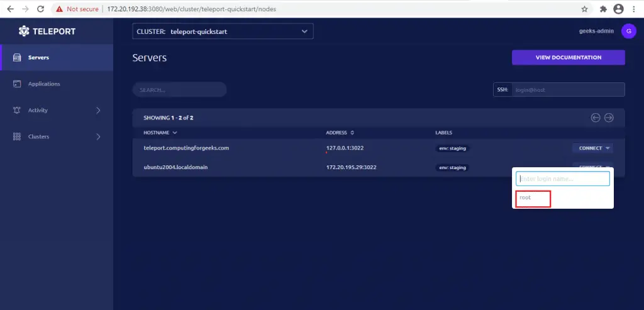The height and width of the screenshot is (310, 644).
Task: Expand the Activity submenu chevron
Action: click(x=98, y=110)
